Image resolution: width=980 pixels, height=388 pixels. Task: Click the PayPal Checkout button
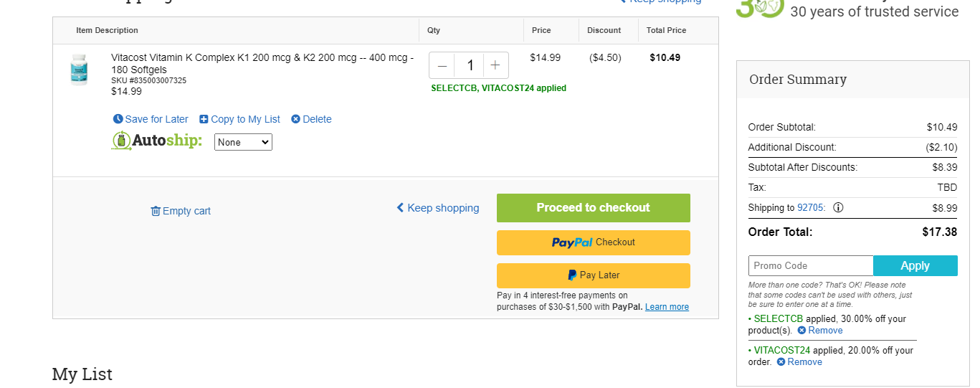(594, 242)
